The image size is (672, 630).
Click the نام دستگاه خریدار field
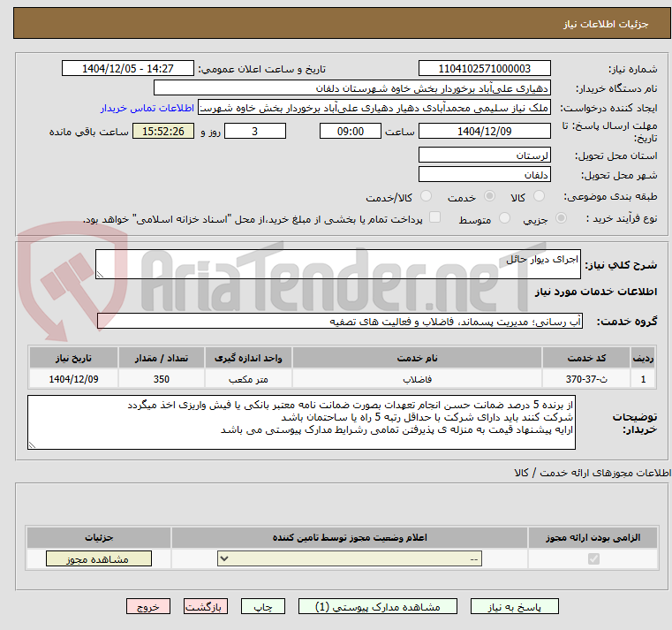tap(351, 88)
